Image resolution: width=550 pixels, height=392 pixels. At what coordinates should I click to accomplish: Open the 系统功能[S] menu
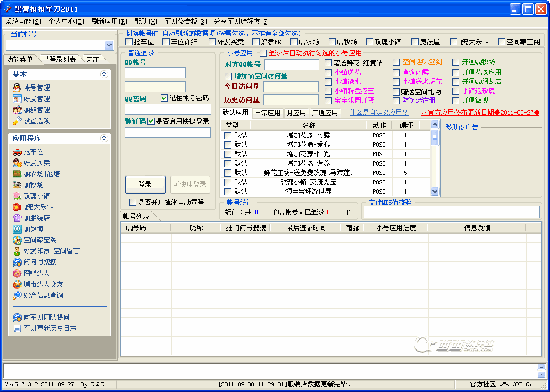tap(23, 22)
